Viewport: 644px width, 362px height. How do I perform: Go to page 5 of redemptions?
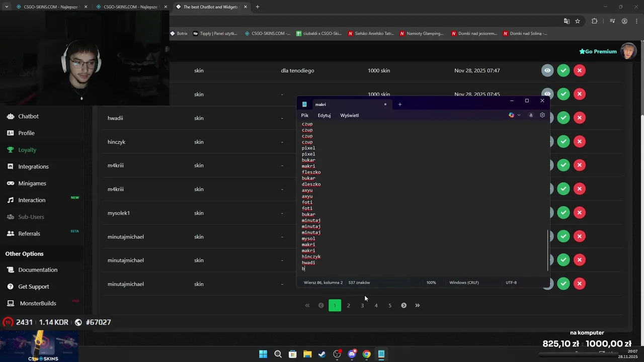click(390, 305)
